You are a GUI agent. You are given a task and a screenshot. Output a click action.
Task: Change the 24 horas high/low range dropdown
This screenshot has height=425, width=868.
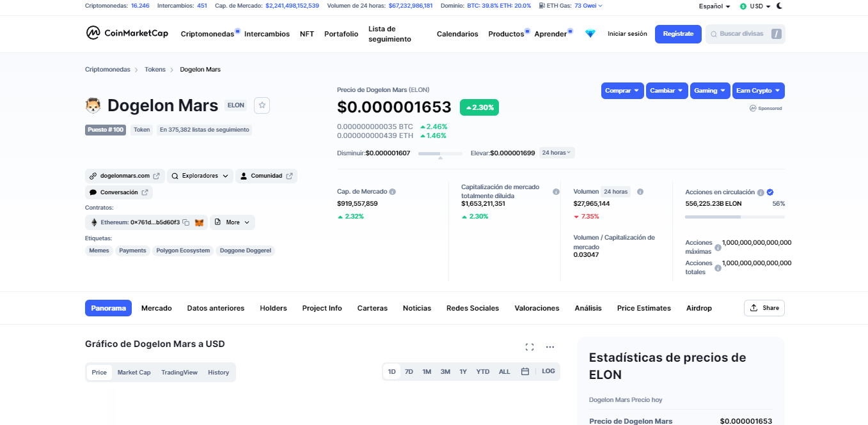557,153
